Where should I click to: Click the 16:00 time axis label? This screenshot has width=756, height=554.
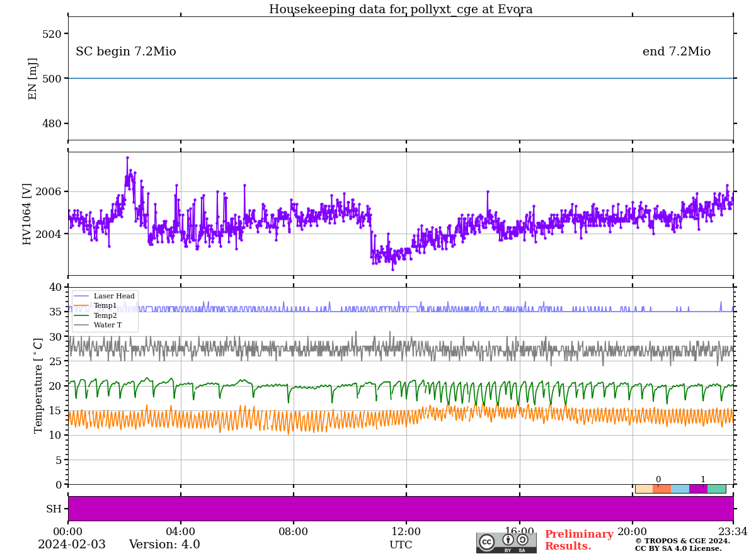click(520, 532)
